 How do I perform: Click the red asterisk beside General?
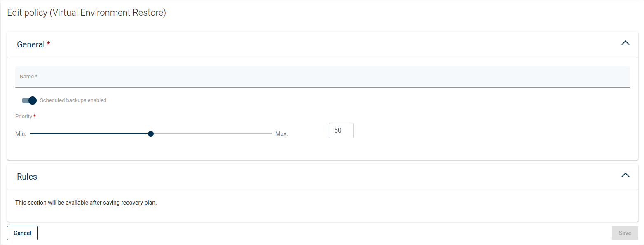click(x=48, y=44)
